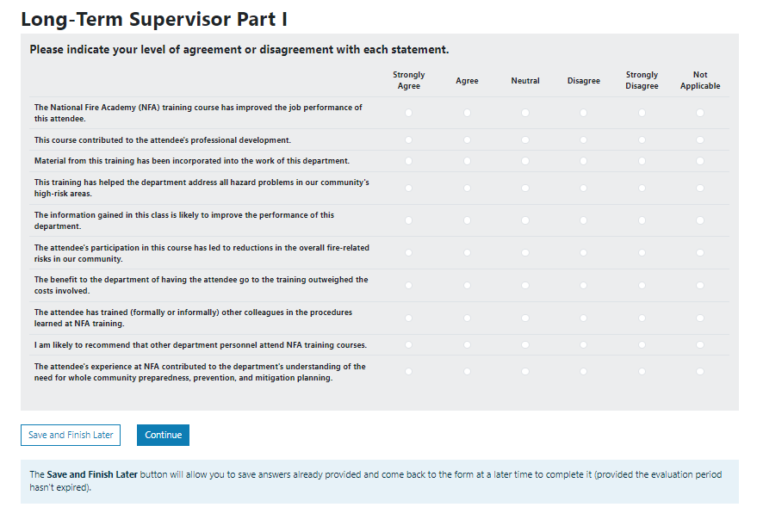Screen dimensions: 757x532
Task: Pick Strongly Disagree for improving department performance
Action: pyautogui.click(x=642, y=220)
